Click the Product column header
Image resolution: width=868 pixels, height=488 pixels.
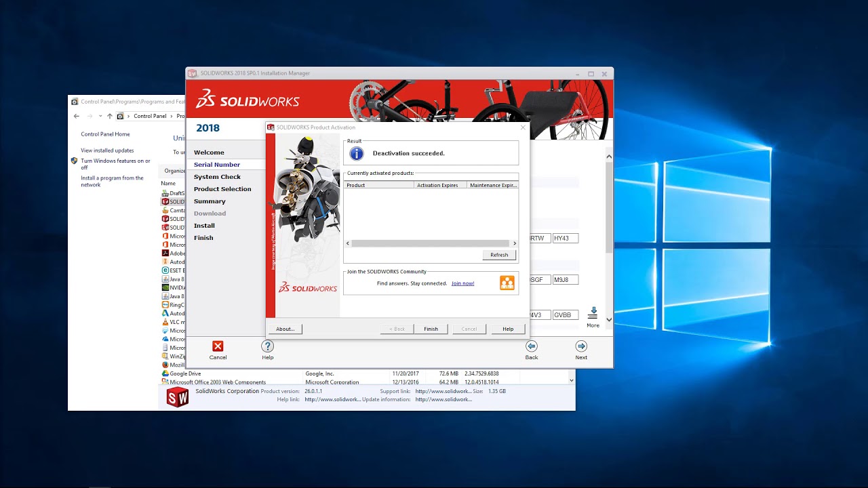[x=379, y=185]
